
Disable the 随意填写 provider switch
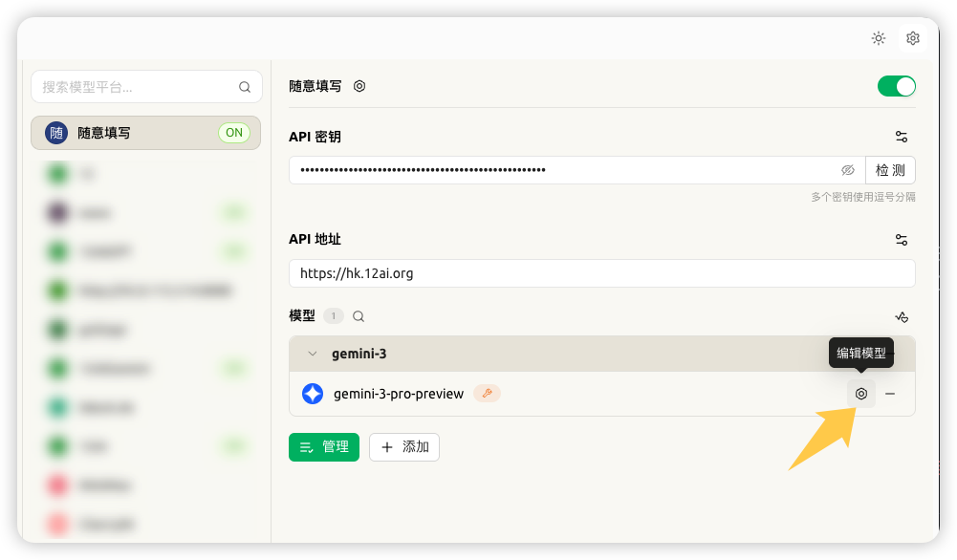(x=896, y=86)
